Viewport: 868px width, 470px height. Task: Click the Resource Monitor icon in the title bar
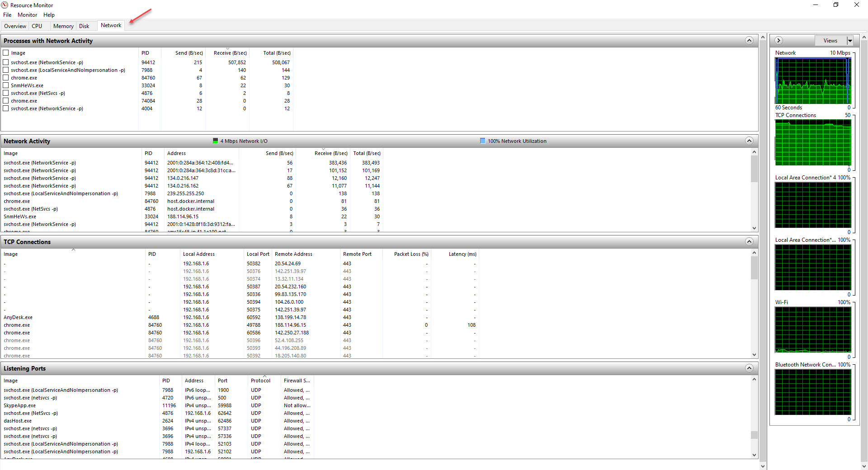click(x=4, y=5)
